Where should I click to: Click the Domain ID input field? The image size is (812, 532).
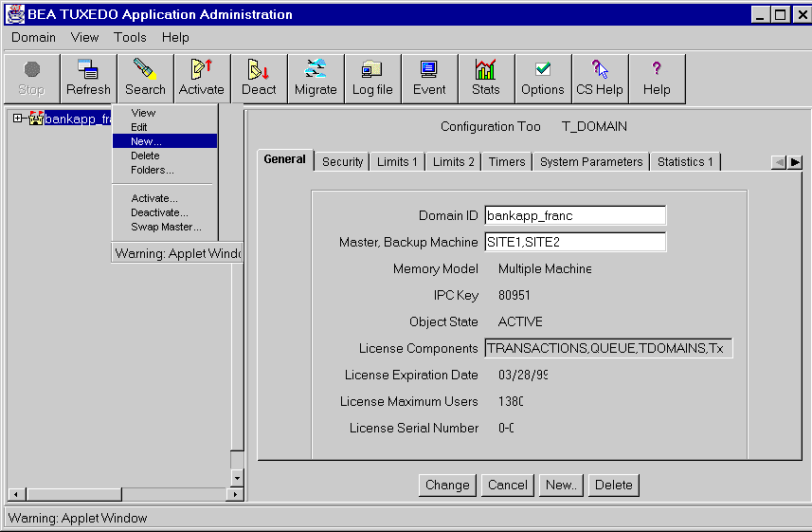coord(575,215)
